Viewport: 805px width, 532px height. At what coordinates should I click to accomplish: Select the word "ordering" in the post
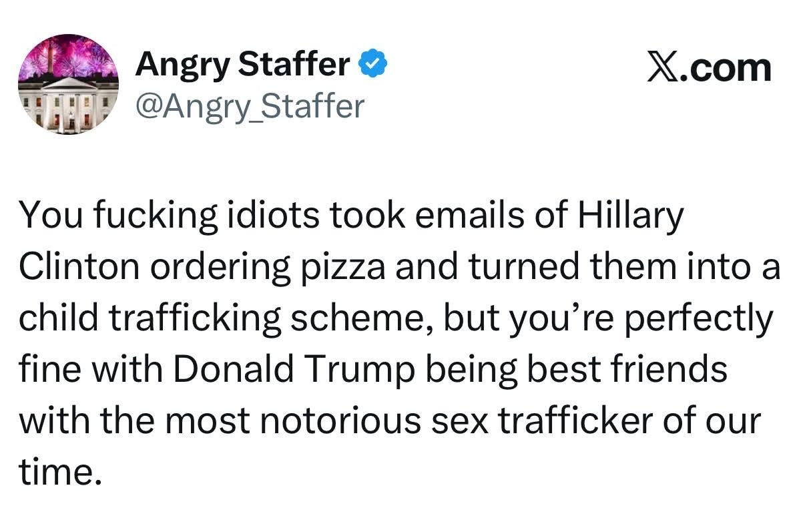[214, 268]
